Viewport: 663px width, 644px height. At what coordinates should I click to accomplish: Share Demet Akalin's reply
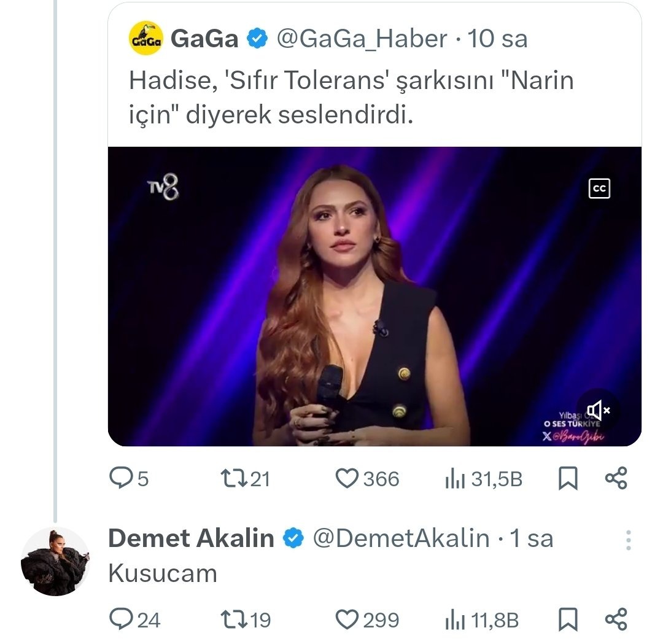pos(616,619)
